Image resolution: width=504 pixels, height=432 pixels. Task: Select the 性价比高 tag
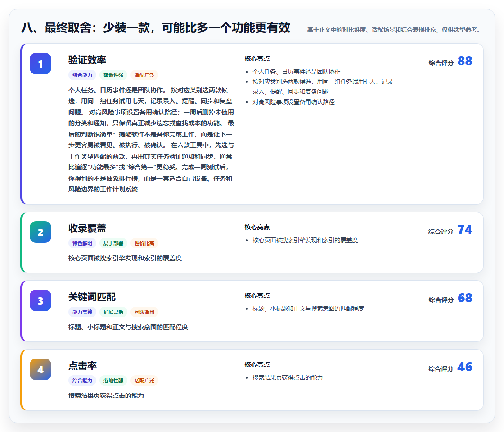click(144, 243)
